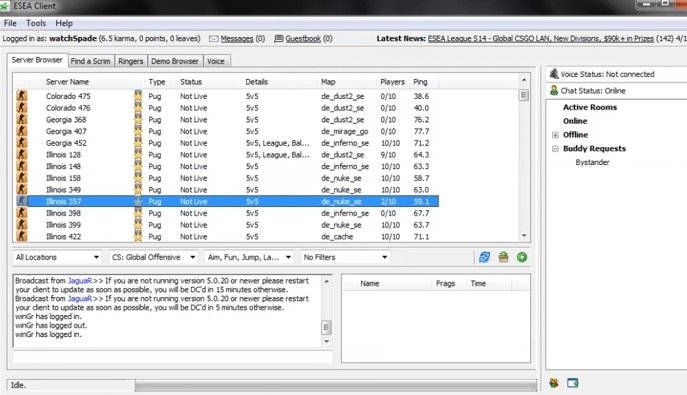Select the Illinois 128 server row
The height and width of the screenshot is (395, 687).
233,155
